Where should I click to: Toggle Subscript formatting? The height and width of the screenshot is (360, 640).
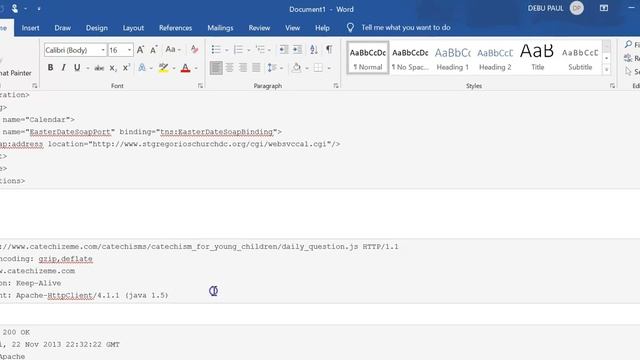(113, 68)
